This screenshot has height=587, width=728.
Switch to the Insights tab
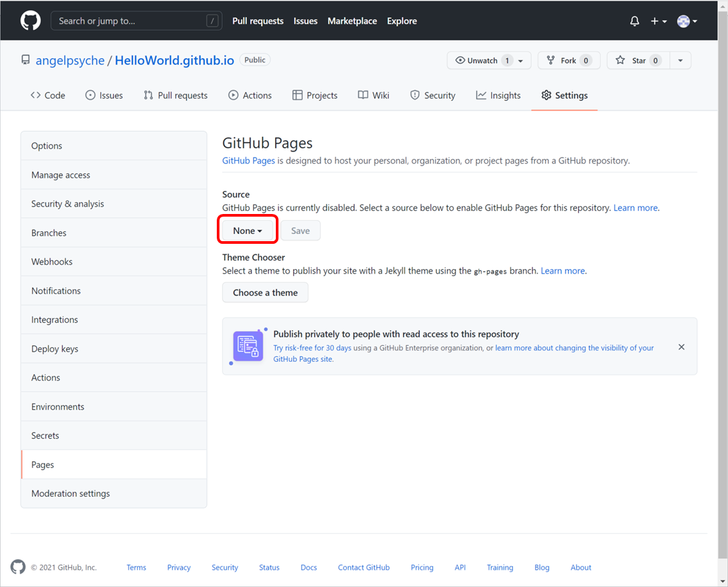pos(498,95)
